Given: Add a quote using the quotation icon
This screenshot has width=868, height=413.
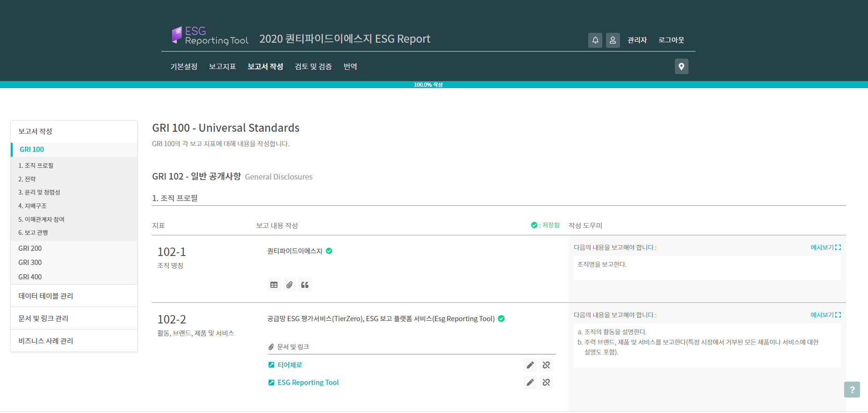Looking at the screenshot, I should point(305,285).
